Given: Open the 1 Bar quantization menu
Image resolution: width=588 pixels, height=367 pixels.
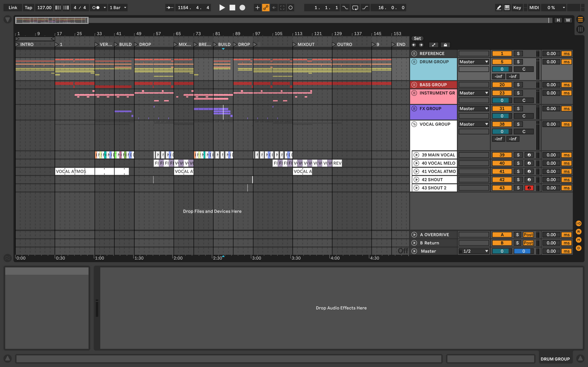Looking at the screenshot, I should [118, 8].
